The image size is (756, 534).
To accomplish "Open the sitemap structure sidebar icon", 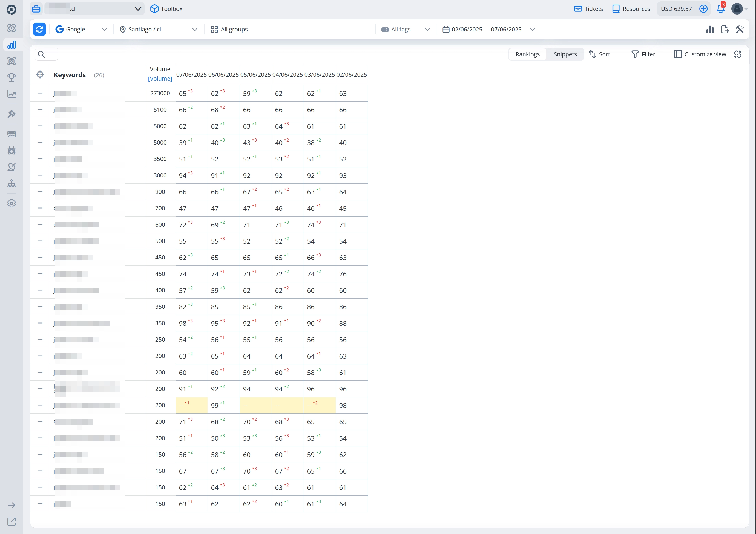I will (x=12, y=184).
